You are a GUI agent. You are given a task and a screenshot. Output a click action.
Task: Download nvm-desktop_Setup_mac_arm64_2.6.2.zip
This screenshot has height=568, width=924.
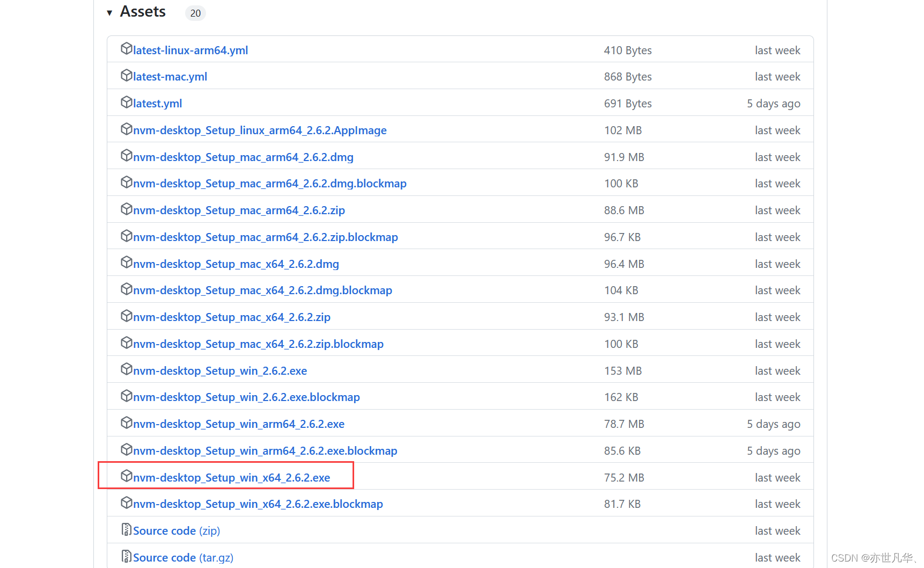[239, 210]
